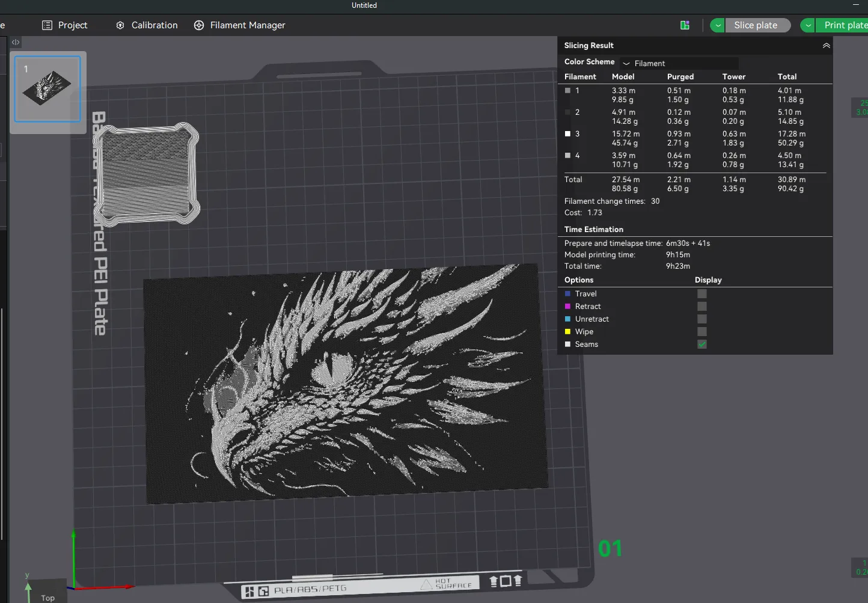Click the Model printing time 9h15m

pos(678,255)
